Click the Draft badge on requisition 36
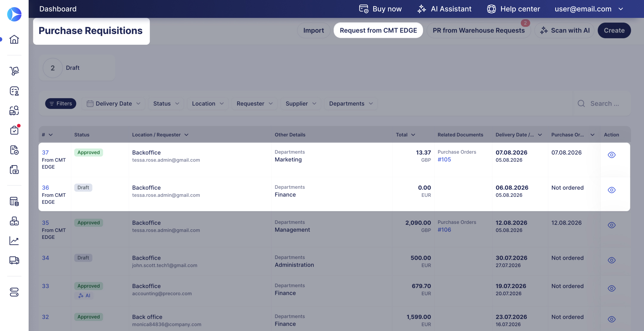 (x=83, y=188)
